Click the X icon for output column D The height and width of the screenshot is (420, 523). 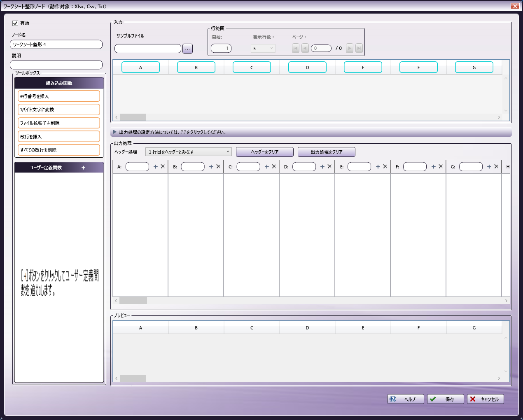(329, 166)
